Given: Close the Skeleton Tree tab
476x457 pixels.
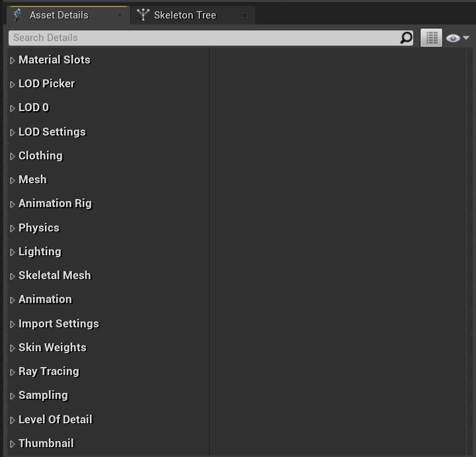Looking at the screenshot, I should click(245, 15).
